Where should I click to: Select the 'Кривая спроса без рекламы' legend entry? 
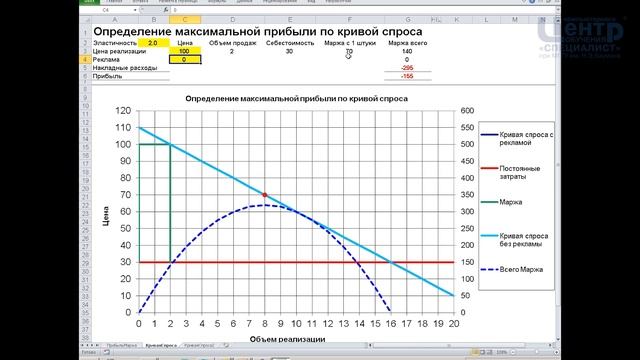(x=514, y=240)
